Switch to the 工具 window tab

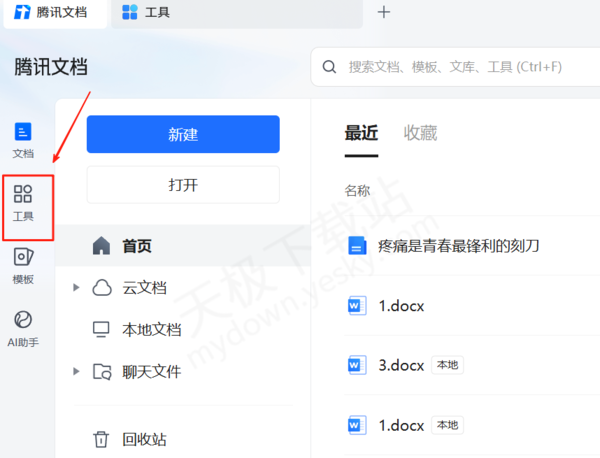[x=237, y=13]
